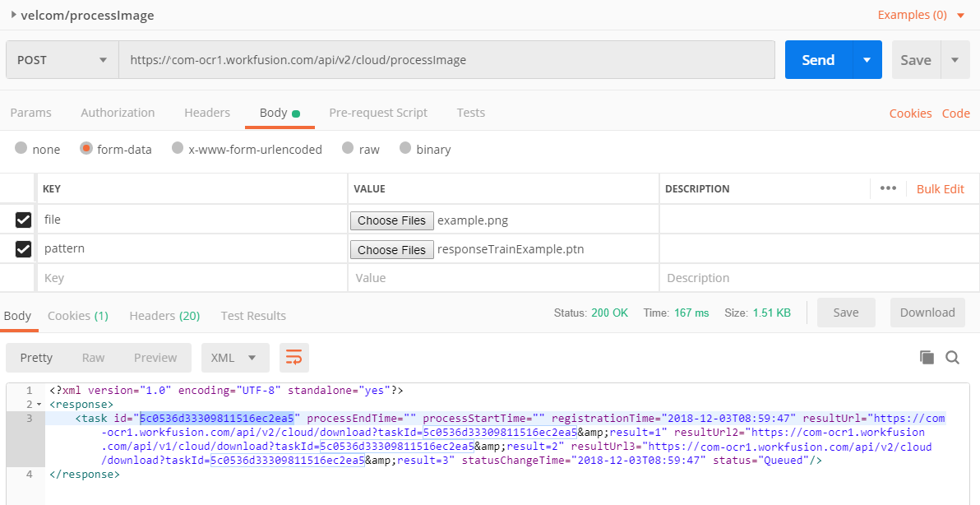Open the Send button dropdown arrow
The image size is (980, 505).
click(867, 60)
